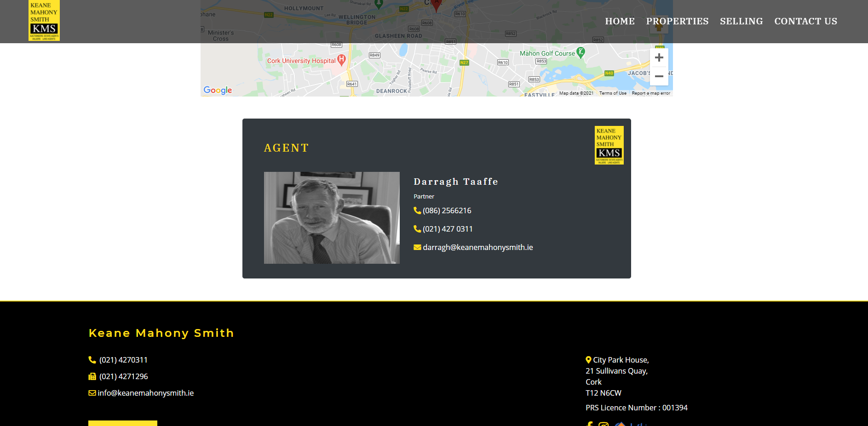Select Cork University Hospital H marker
This screenshot has width=868, height=426.
[341, 59]
